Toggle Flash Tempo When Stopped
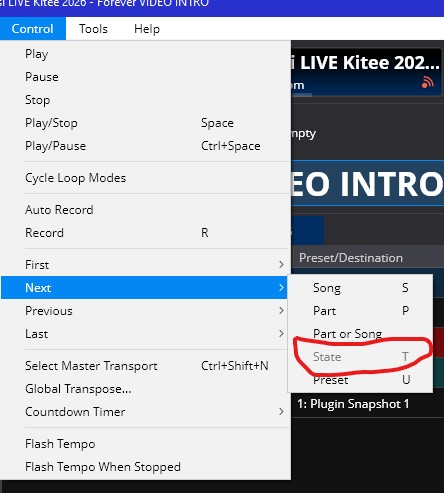Screen dimensions: 444x493 [x=145, y=467]
